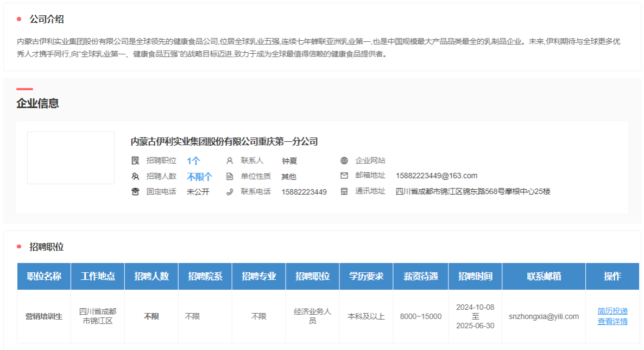Click the 邮箱地址 label

[x=370, y=176]
